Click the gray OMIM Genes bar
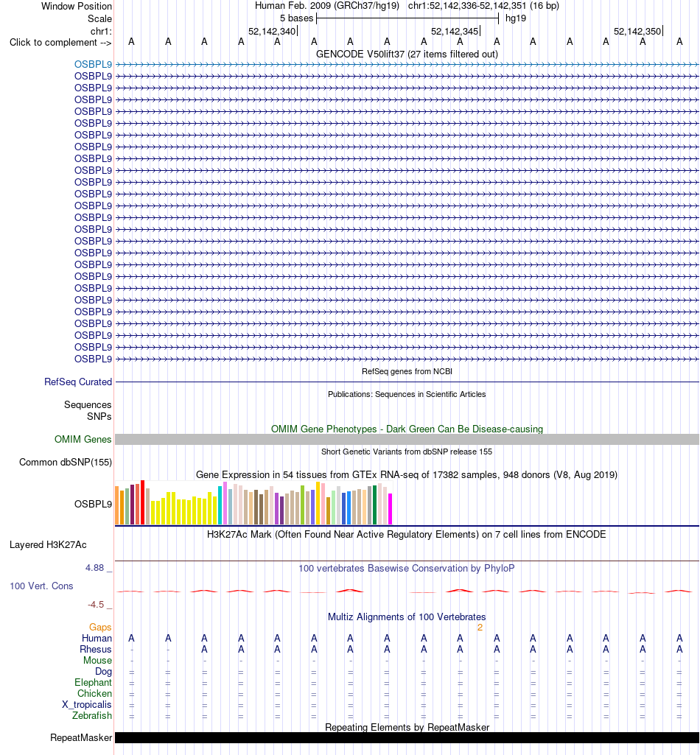The width and height of the screenshot is (700, 755). click(x=407, y=439)
